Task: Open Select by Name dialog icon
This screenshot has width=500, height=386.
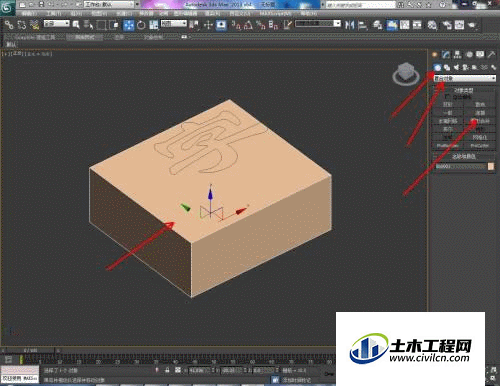Action: click(88, 25)
